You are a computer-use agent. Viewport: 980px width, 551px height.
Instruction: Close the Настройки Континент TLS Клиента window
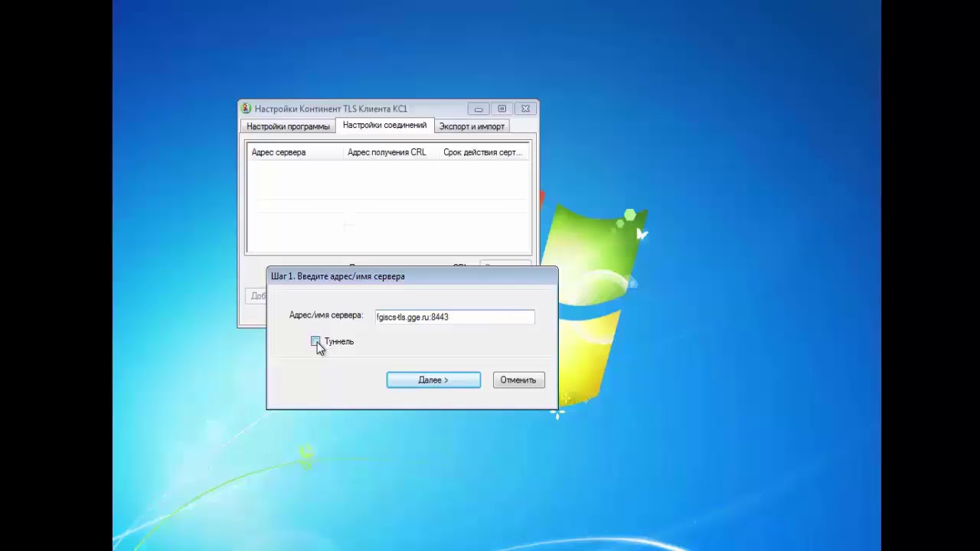[x=525, y=109]
